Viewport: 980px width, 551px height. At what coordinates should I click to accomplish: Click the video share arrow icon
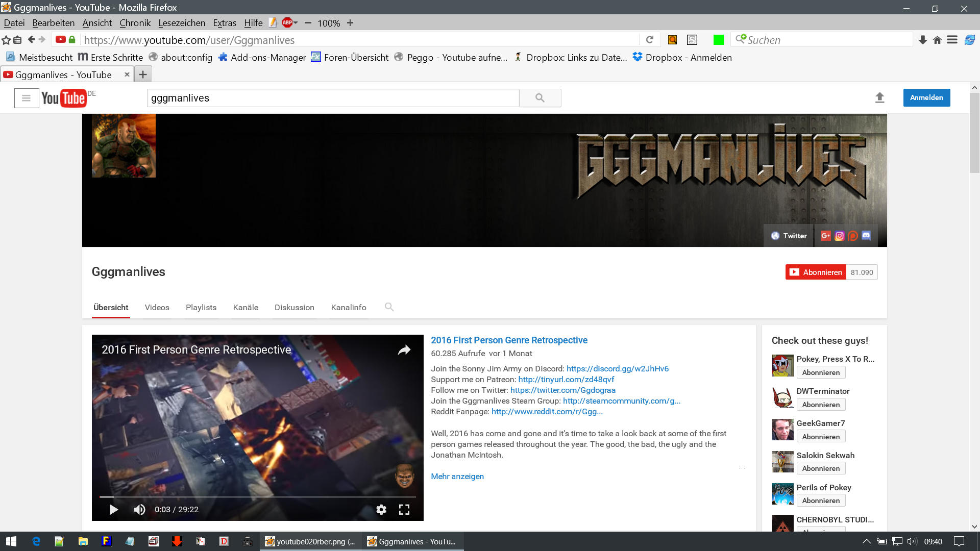404,350
